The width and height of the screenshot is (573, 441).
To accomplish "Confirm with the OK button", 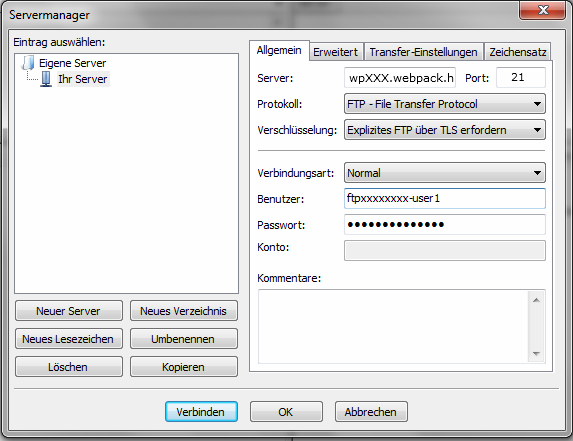I will coord(286,412).
